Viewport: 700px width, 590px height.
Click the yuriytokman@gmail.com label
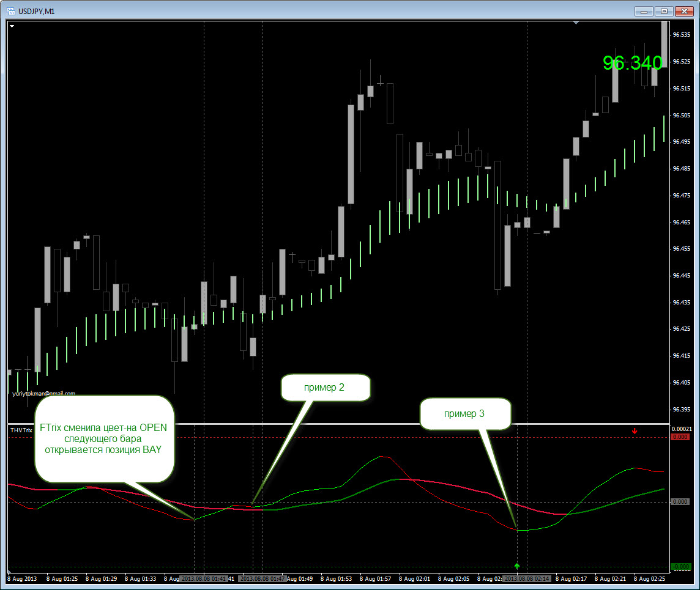pyautogui.click(x=44, y=393)
